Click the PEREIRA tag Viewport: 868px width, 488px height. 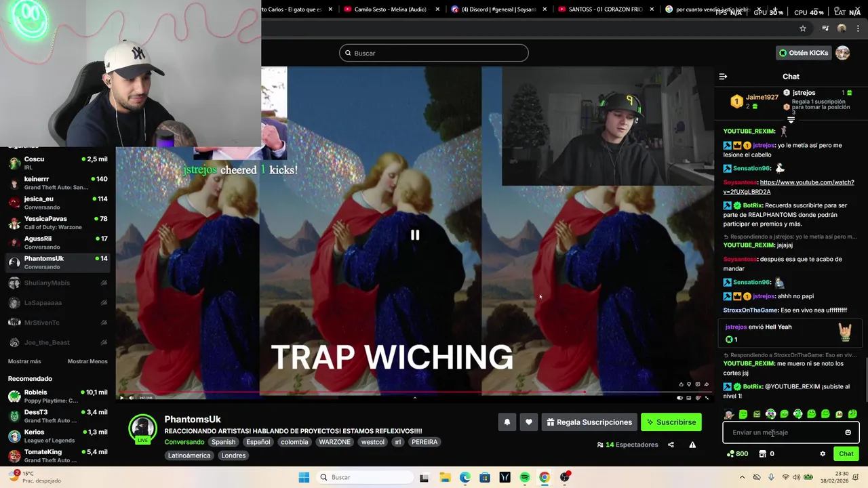click(x=425, y=442)
